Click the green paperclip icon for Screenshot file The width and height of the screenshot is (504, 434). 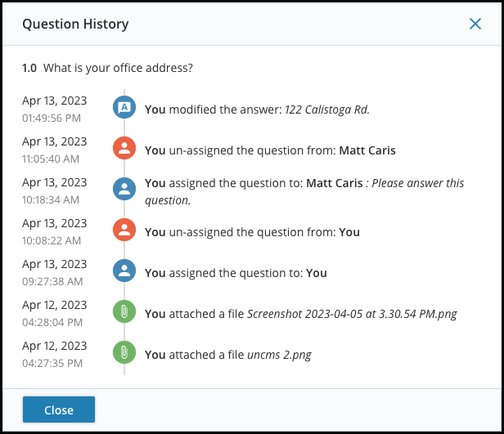(x=124, y=311)
